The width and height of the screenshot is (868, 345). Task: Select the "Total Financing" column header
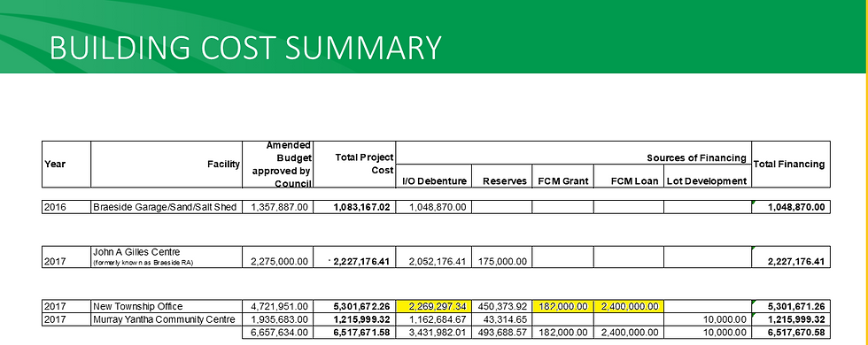point(789,164)
